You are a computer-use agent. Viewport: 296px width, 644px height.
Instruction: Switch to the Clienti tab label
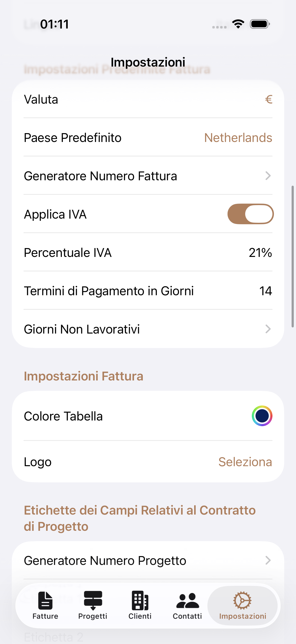(x=140, y=616)
